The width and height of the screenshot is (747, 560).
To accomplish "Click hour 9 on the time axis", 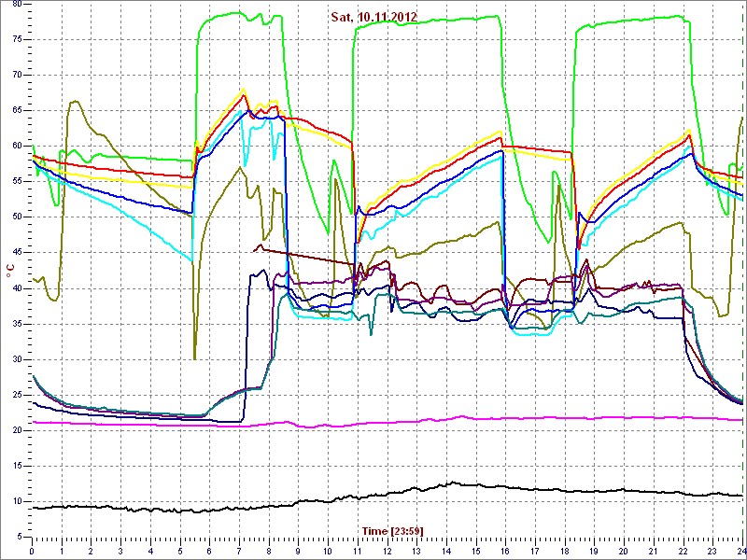I will tap(298, 550).
